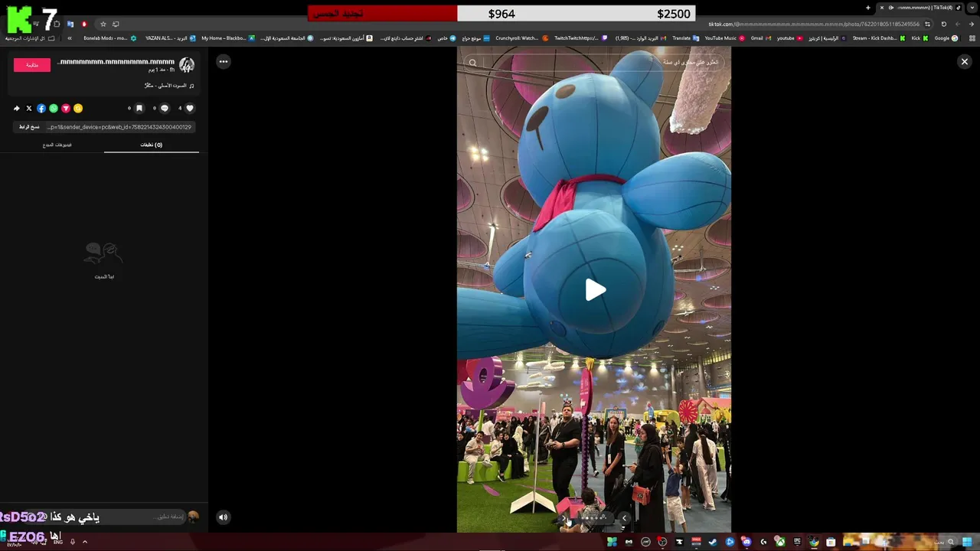Play the blue bear balloon video
The width and height of the screenshot is (980, 551).
coord(596,290)
